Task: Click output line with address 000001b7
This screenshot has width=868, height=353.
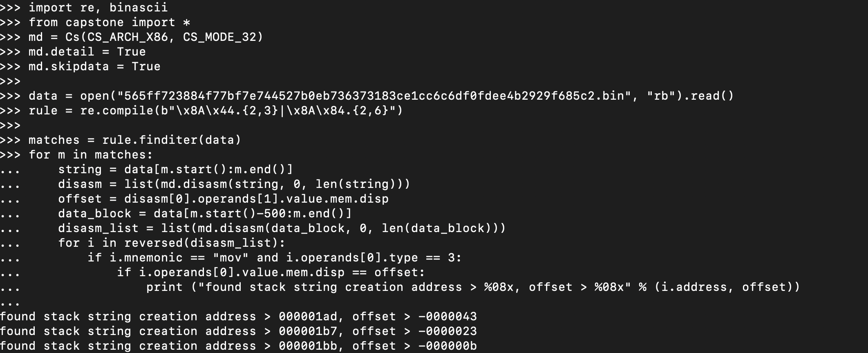Action: pos(238,331)
